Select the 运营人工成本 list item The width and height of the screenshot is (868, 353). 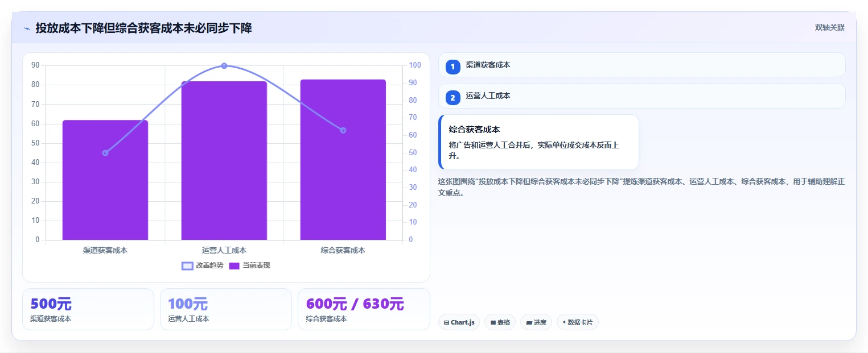tap(641, 95)
